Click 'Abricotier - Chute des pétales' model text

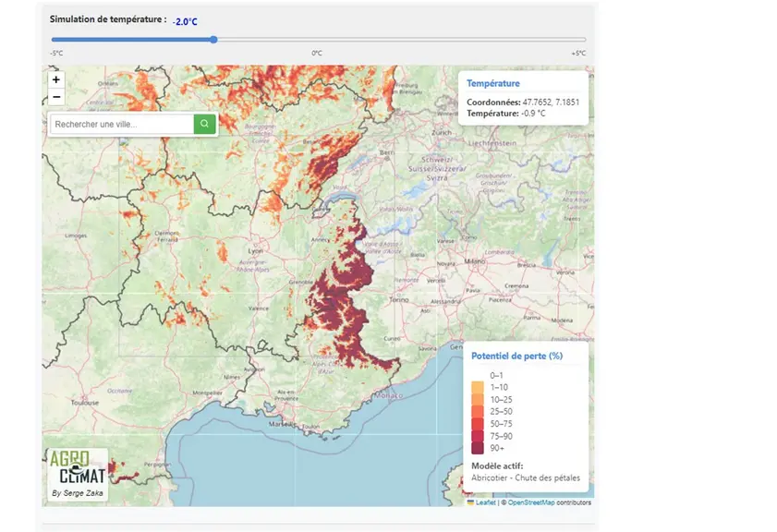click(526, 478)
